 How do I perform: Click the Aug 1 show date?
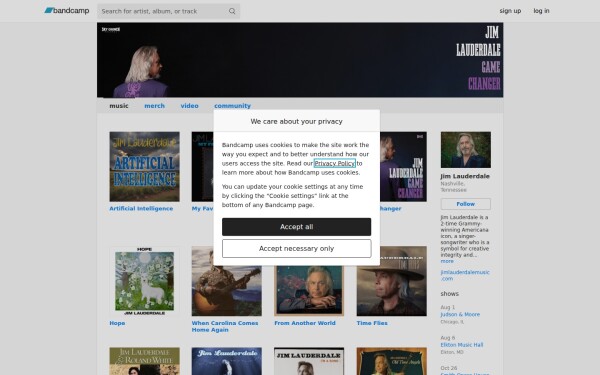pos(448,307)
